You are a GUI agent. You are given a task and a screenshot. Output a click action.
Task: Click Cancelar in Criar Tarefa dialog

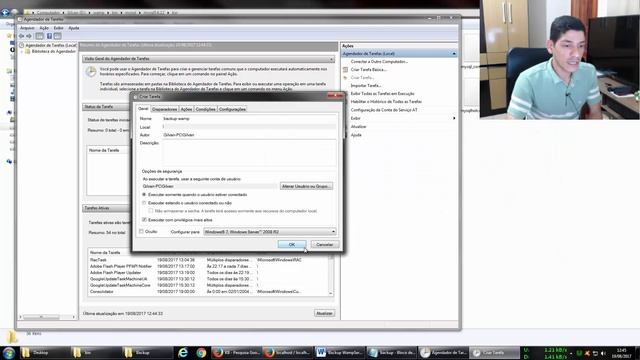325,244
